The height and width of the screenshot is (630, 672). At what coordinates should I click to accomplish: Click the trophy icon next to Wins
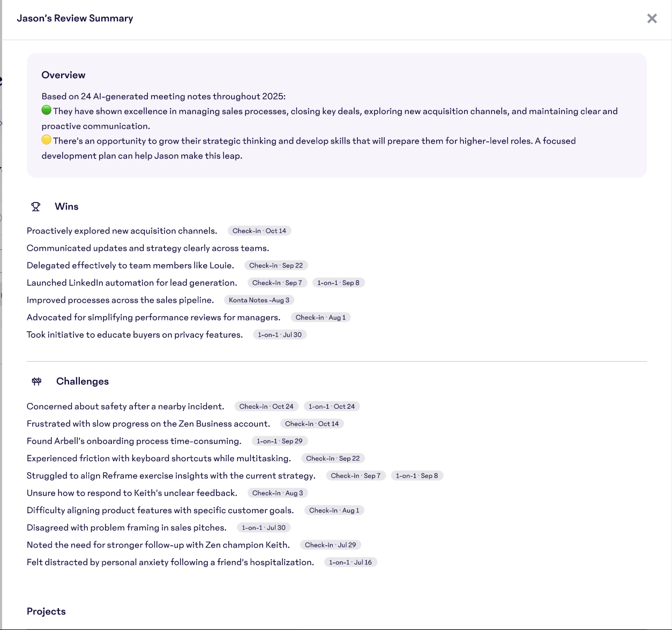[35, 206]
